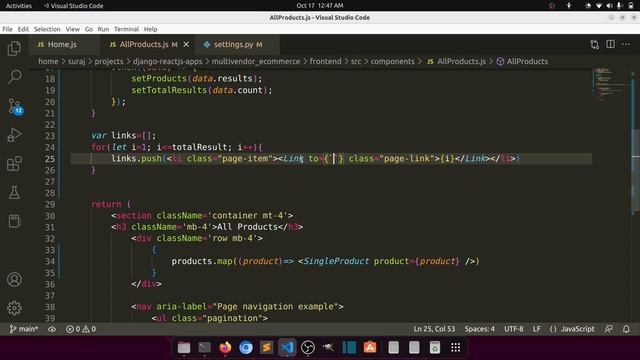Open the editor more actions ellipsis
640x360 pixels.
[x=626, y=44]
